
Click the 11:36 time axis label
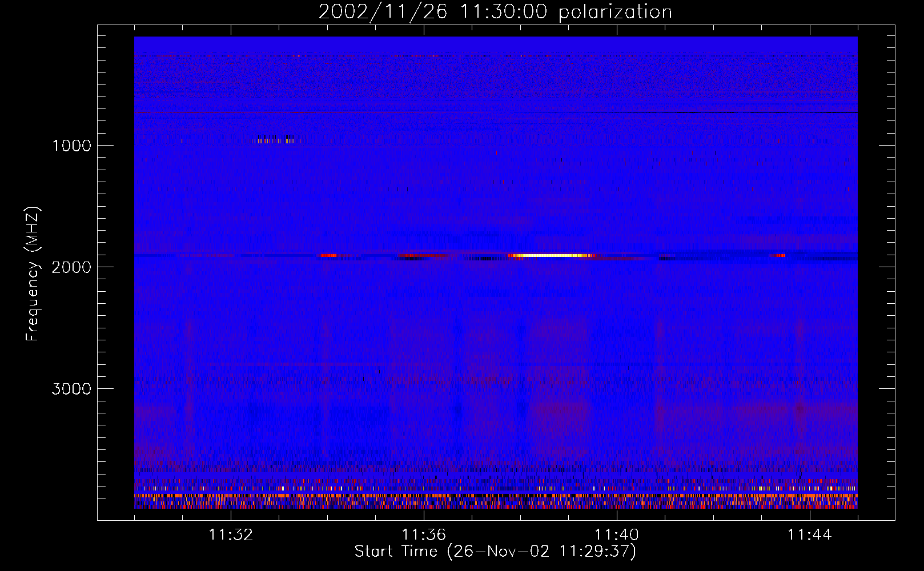pos(424,535)
